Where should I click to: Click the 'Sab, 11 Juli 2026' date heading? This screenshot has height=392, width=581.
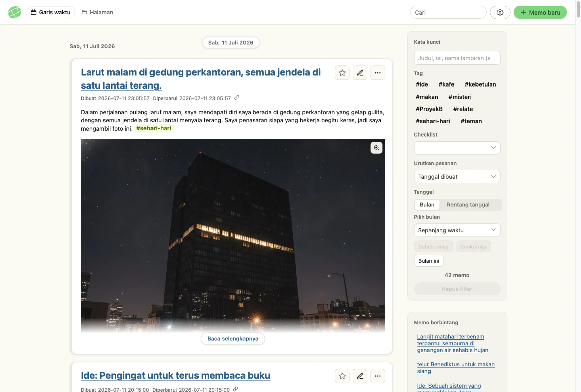(x=92, y=46)
